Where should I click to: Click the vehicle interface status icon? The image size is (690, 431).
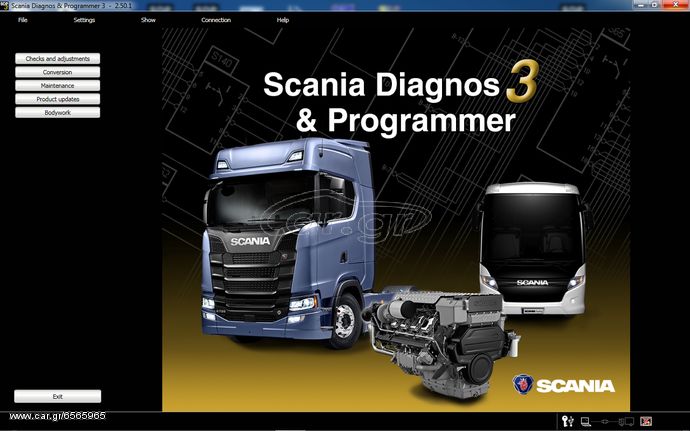point(626,422)
